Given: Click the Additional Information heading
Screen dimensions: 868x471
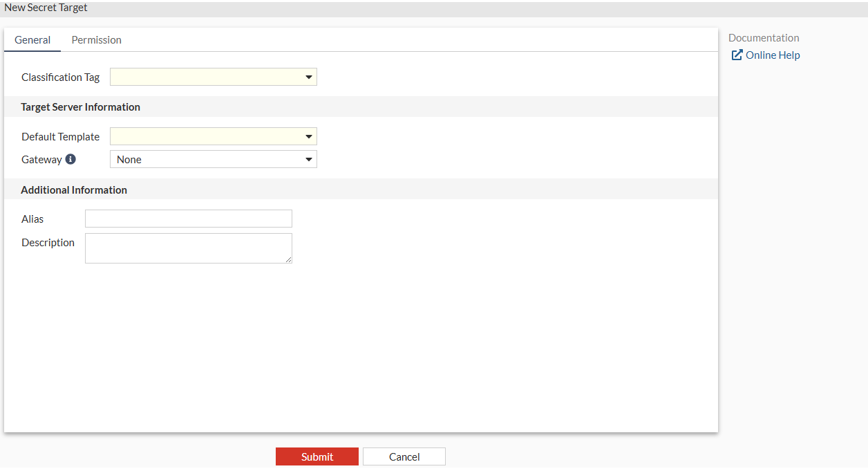Looking at the screenshot, I should 74,190.
